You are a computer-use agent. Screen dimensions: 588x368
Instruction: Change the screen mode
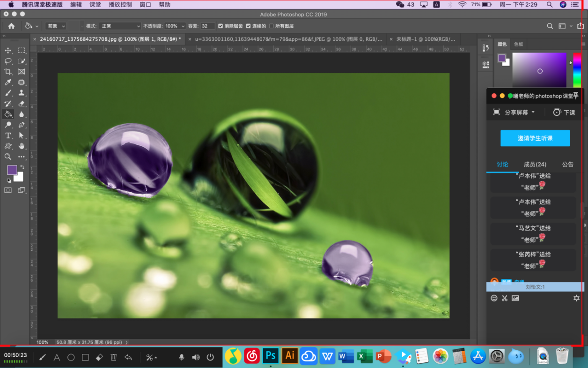(x=22, y=190)
